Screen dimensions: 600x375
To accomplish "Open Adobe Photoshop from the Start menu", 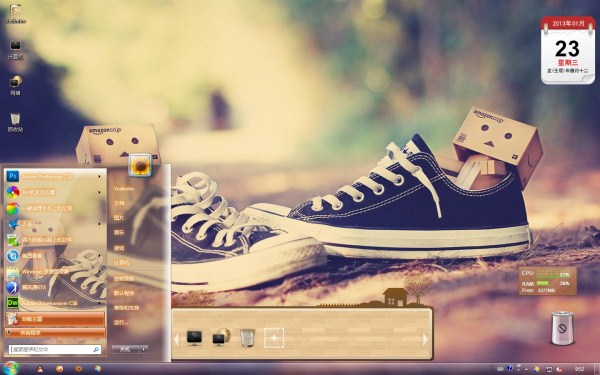I will 54,176.
